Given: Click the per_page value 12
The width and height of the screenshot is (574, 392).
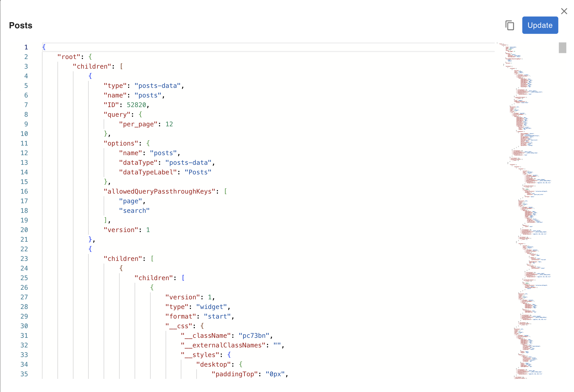Looking at the screenshot, I should 169,124.
